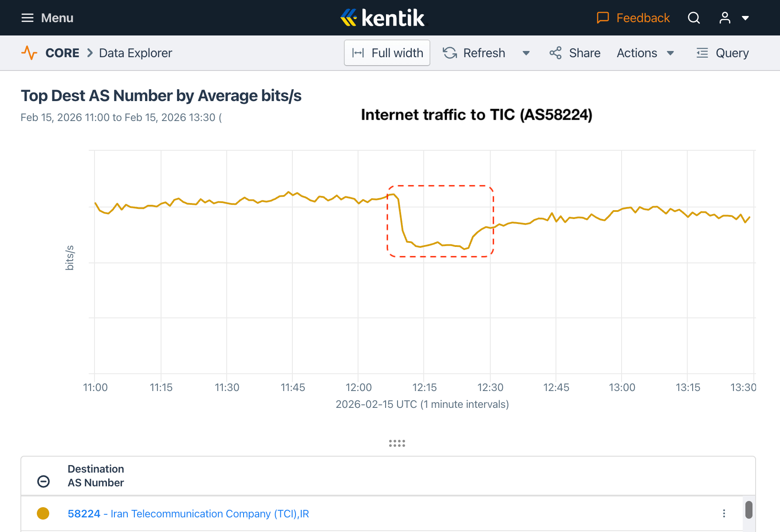Open the Query panel
This screenshot has height=532, width=780.
[723, 53]
